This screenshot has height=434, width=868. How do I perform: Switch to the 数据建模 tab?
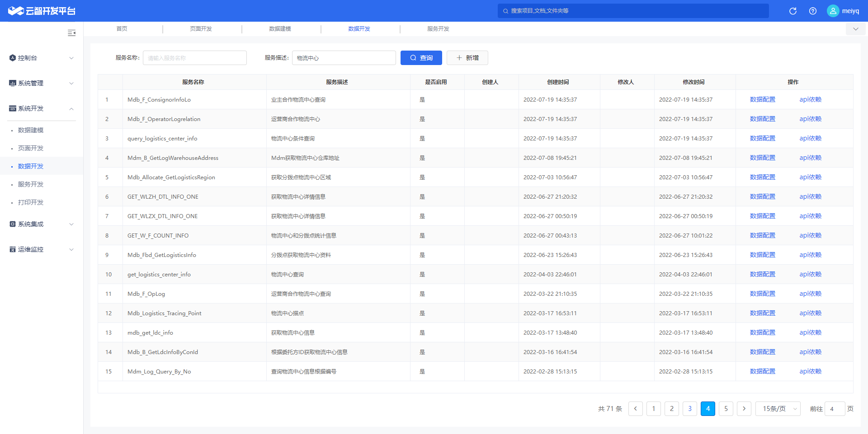point(280,29)
